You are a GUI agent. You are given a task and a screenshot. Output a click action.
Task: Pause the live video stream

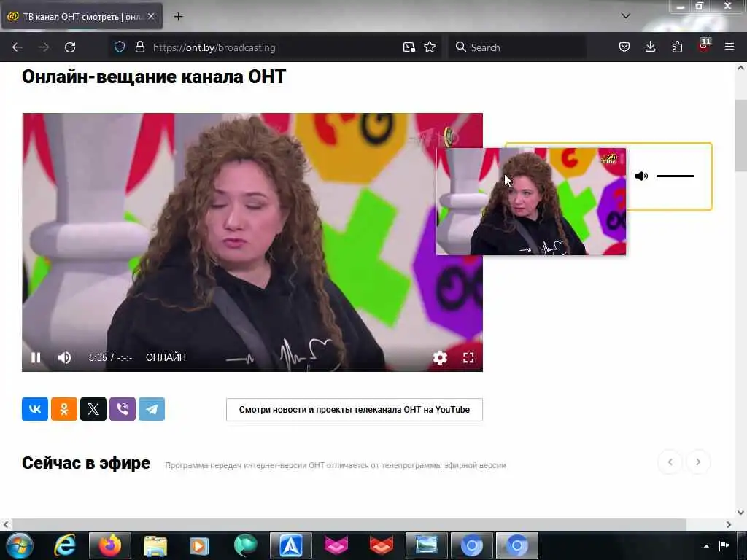pos(36,357)
